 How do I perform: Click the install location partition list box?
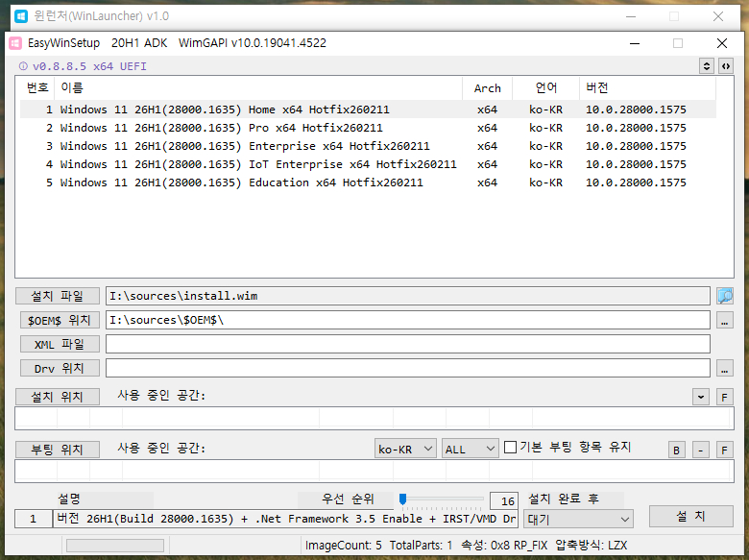pos(374,418)
